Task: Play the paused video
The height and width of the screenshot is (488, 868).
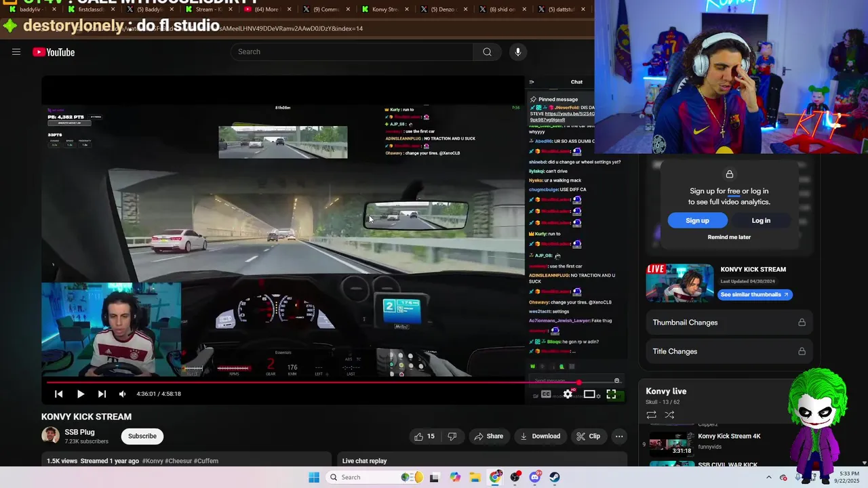Action: tap(80, 394)
